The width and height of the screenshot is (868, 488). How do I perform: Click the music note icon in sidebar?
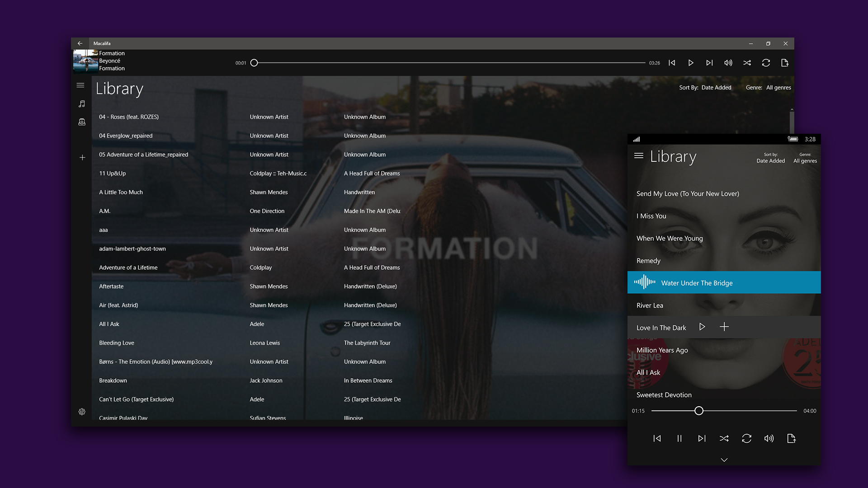point(82,104)
